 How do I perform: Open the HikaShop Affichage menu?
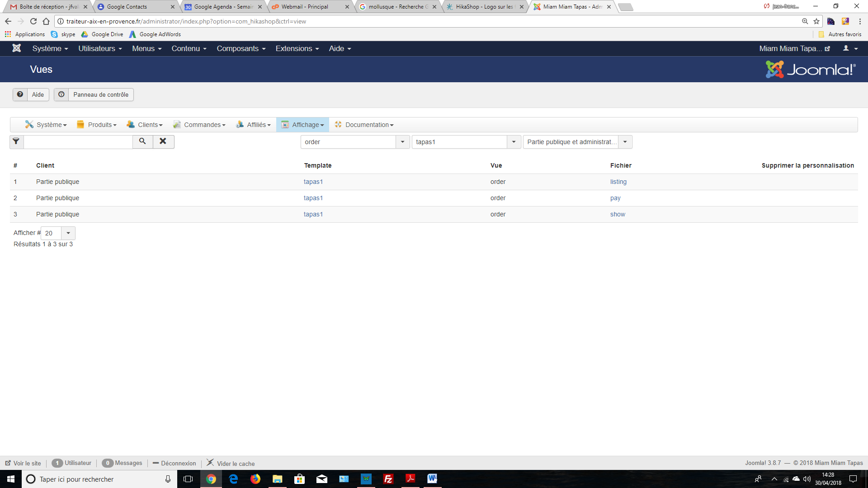point(302,125)
